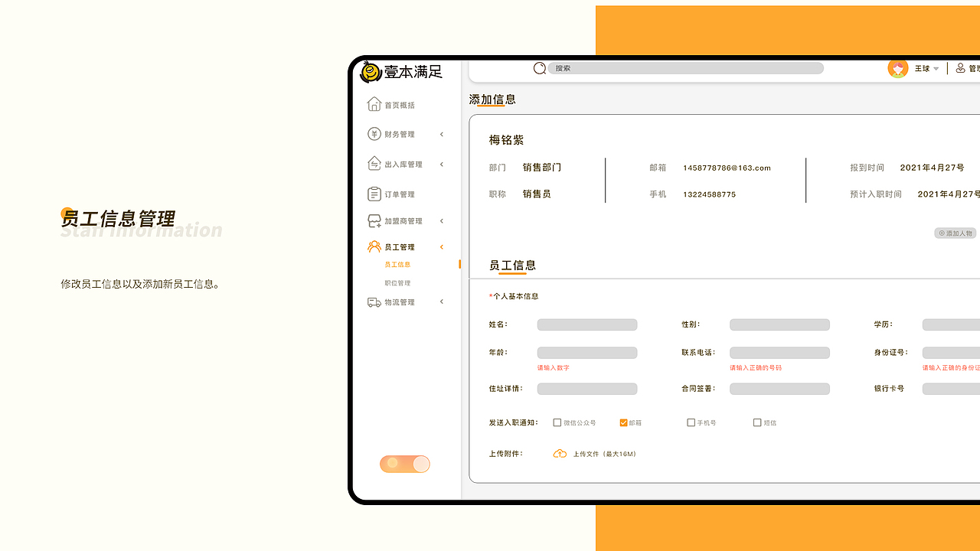Click the search magnifier icon
980x551 pixels.
540,68
